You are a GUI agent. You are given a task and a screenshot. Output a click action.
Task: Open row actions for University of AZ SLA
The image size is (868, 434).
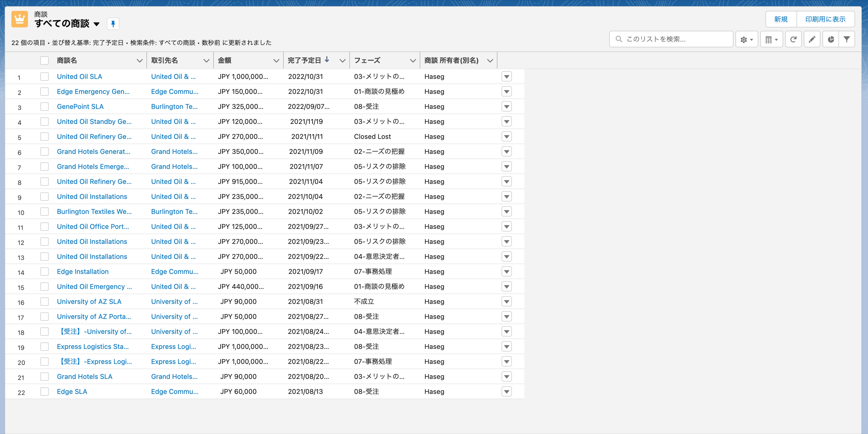[x=506, y=301]
